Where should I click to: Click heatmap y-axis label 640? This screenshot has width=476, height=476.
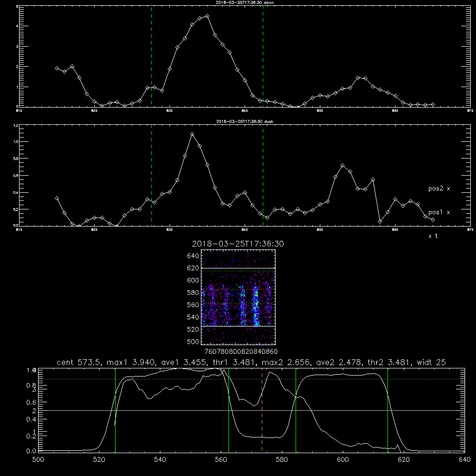(x=193, y=256)
